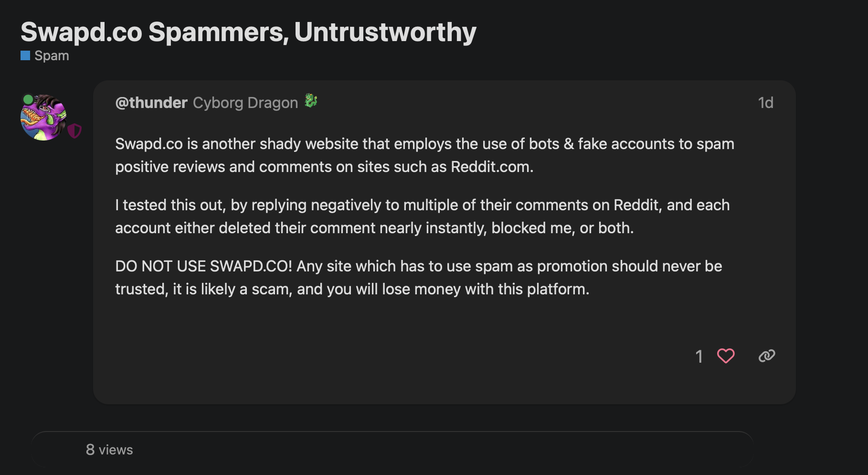Viewport: 868px width, 475px height.
Task: Click the Swapd.co Spammers, Untrustworthy title
Action: 248,32
